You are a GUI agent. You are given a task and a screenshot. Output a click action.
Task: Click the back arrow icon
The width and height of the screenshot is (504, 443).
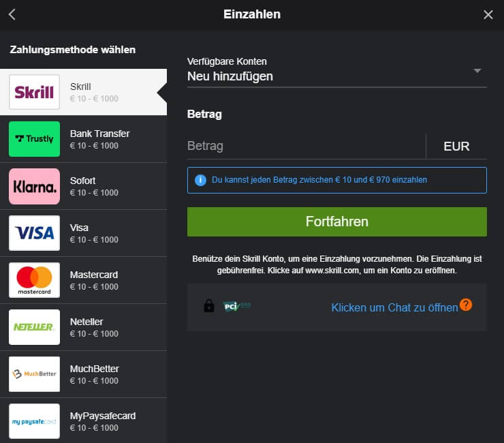12,14
